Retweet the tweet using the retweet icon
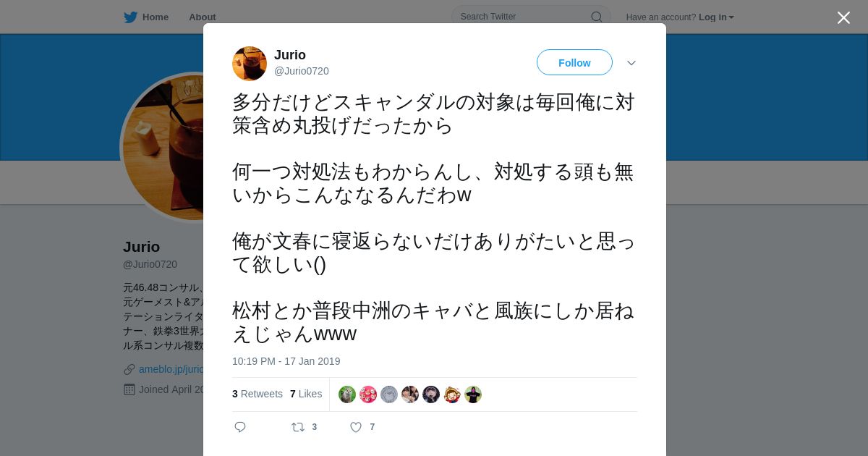Image resolution: width=868 pixels, height=456 pixels. 298,427
